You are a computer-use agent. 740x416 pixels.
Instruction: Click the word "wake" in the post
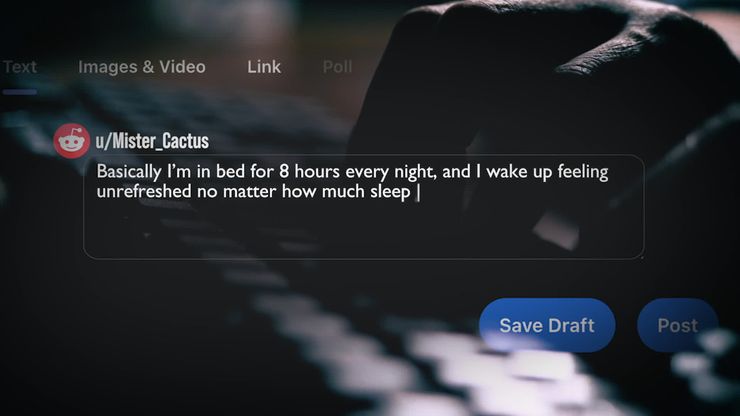pos(507,171)
